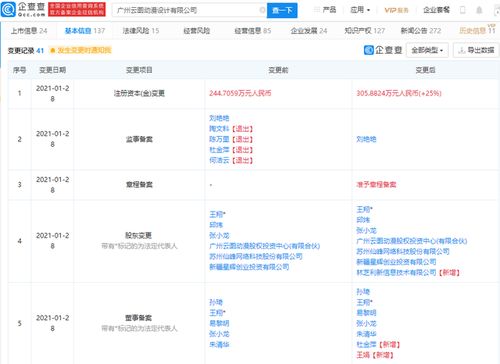Click the 章程备案 change item cell
The height and width of the screenshot is (364, 500).
coord(139,185)
